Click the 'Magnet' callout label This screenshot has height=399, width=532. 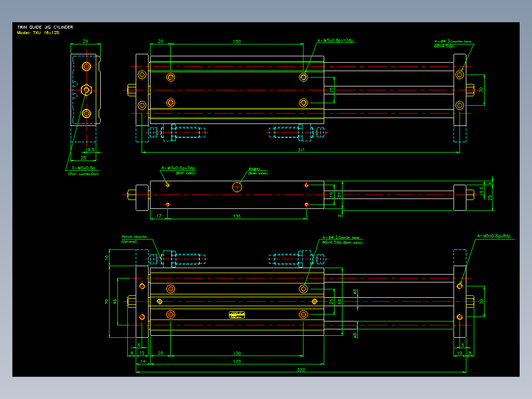click(x=254, y=168)
